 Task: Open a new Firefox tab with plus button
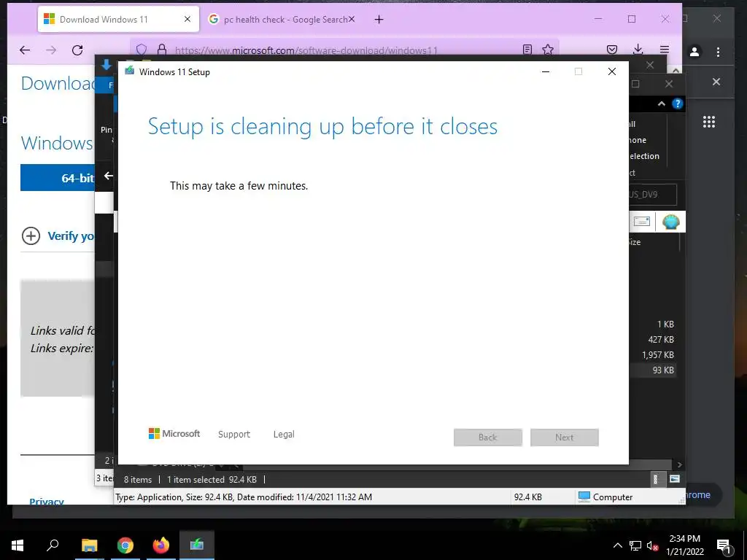(379, 20)
